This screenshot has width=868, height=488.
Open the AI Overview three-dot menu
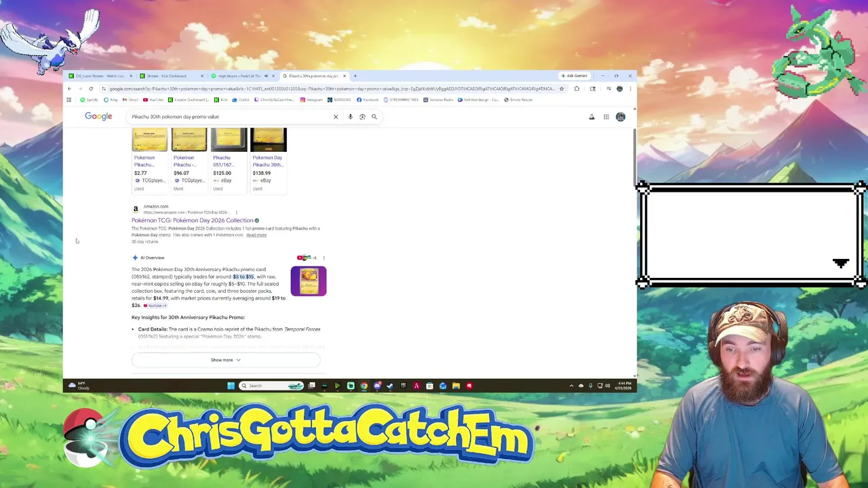323,258
